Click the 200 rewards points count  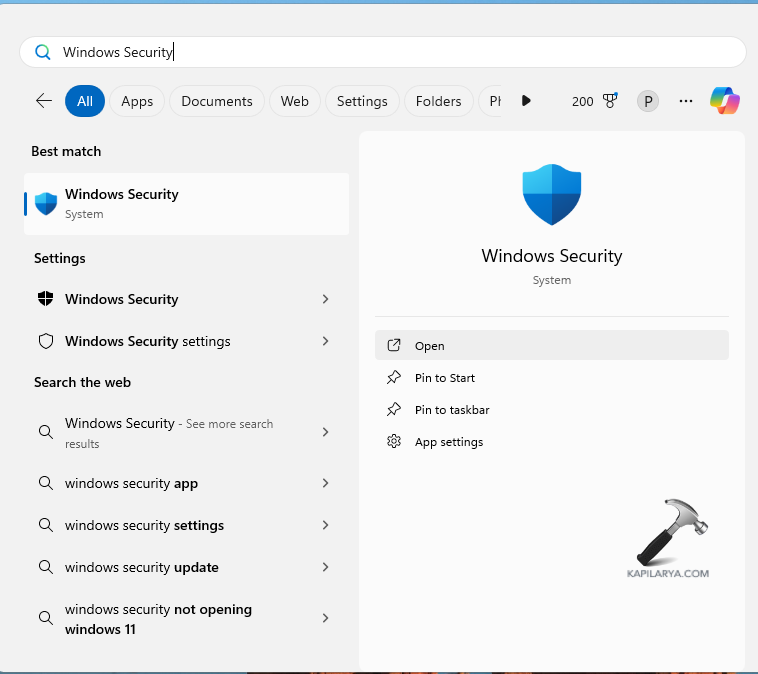pyautogui.click(x=582, y=102)
